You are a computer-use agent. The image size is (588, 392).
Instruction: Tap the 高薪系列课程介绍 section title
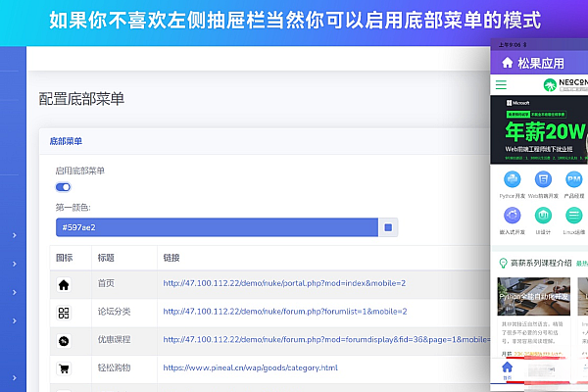click(541, 263)
